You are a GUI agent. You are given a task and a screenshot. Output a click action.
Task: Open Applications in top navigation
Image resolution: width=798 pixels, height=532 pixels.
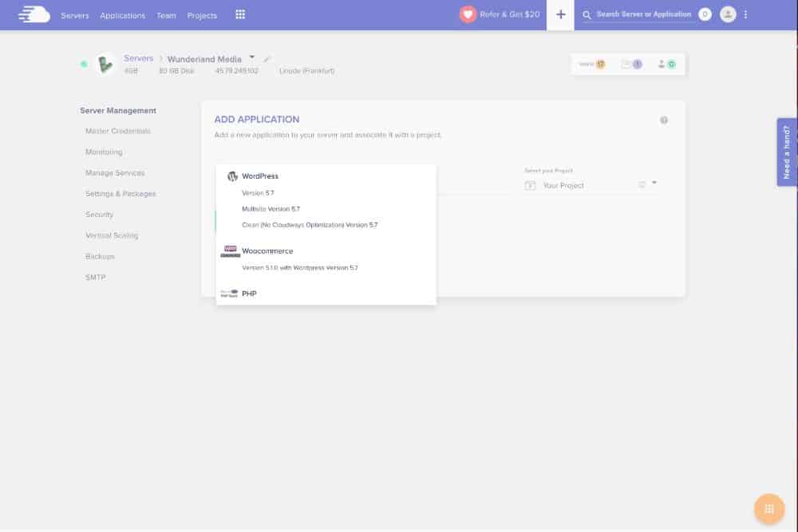tap(123, 16)
